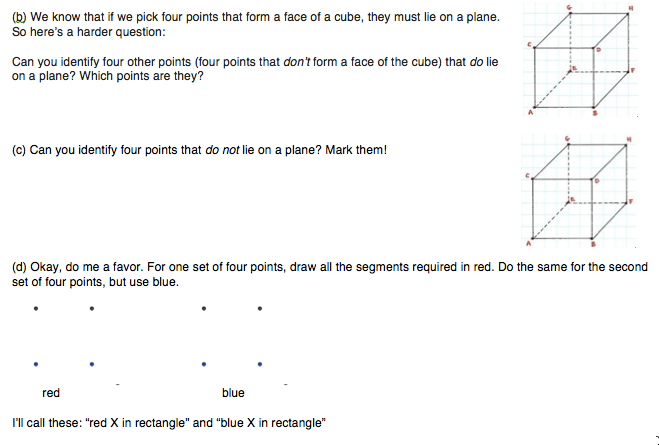The width and height of the screenshot is (659, 445).
Task: Click the "(b)" question marker
Action: (x=18, y=18)
